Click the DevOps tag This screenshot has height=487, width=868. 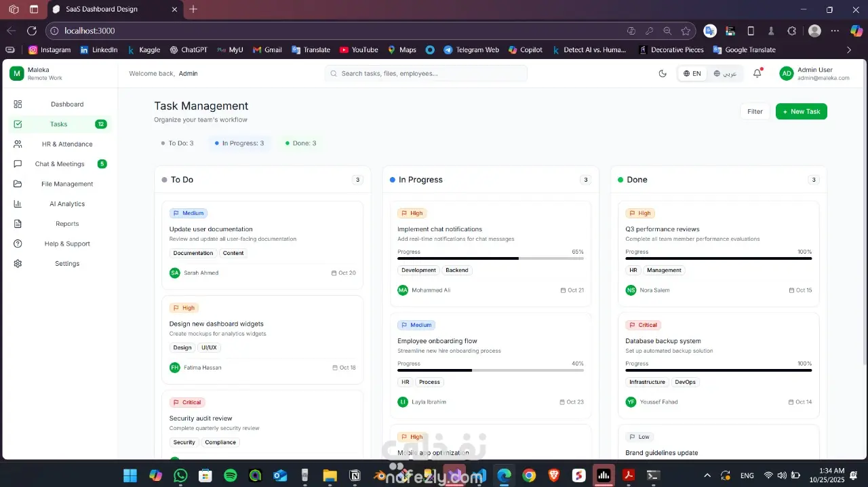(686, 382)
